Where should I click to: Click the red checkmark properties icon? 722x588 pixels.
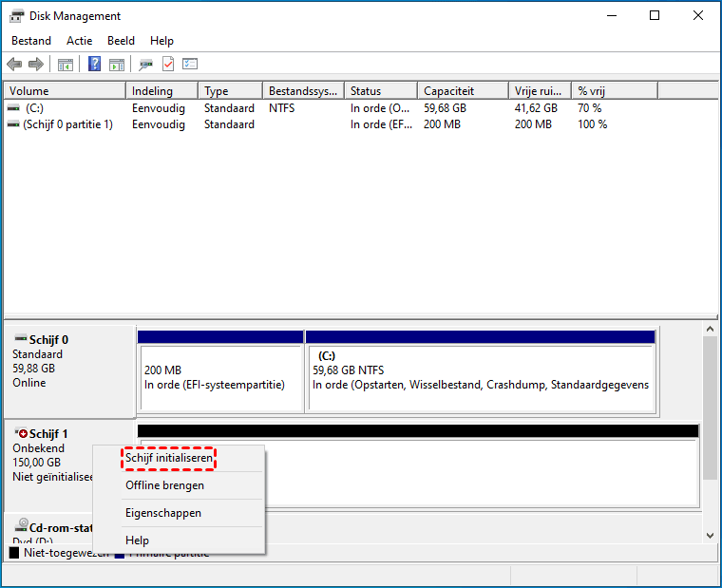pos(168,65)
